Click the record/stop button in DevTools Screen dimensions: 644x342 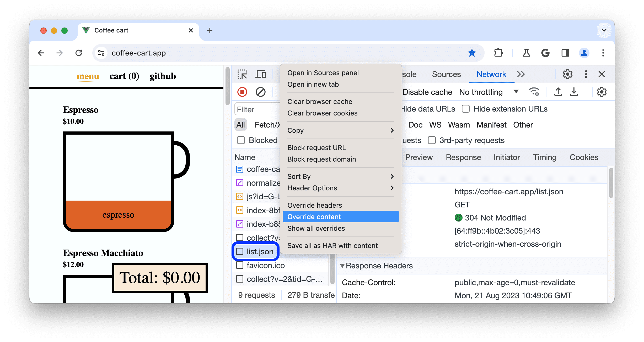[x=243, y=92]
